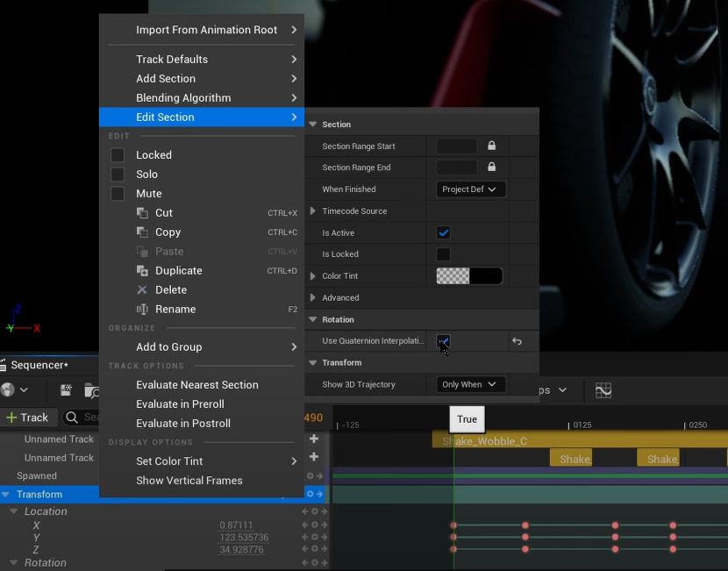728x571 pixels.
Task: Click the render movie clapperboard icon
Action: 66,390
